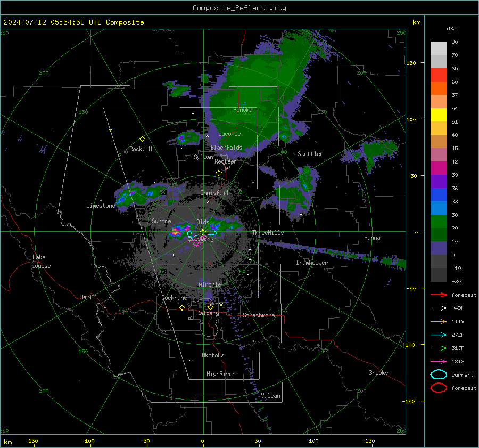Viewport: 479px width, 448px height.
Task: Click the Vulcan label
Action: [x=271, y=396]
